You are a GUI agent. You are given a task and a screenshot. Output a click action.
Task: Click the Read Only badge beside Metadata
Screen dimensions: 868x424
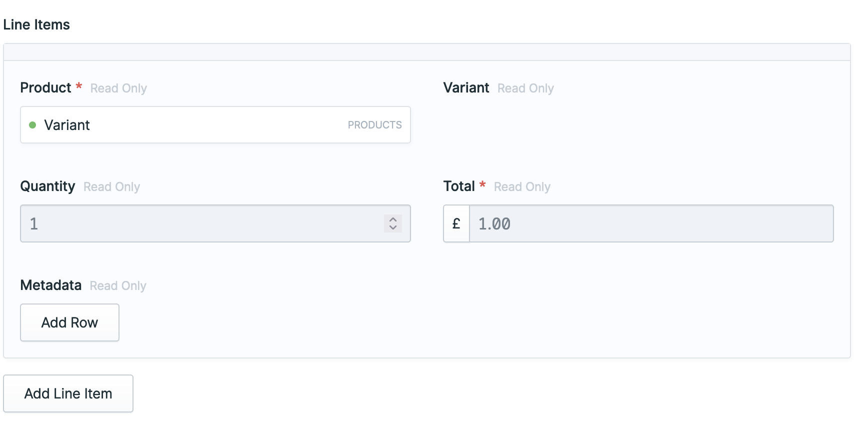click(x=117, y=286)
